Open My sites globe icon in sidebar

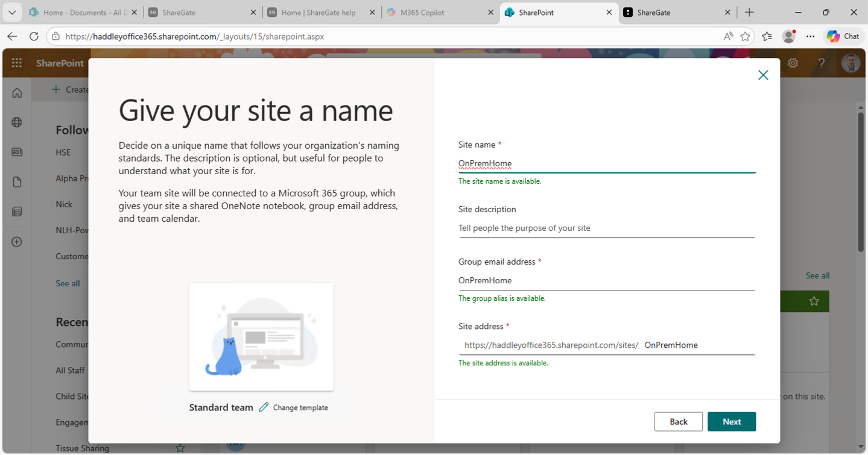pyautogui.click(x=17, y=122)
